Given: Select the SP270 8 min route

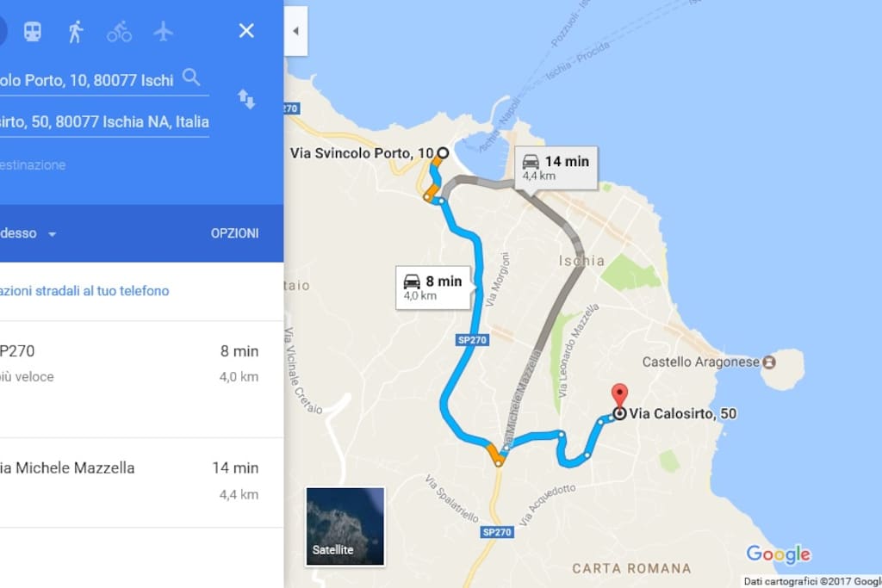Looking at the screenshot, I should click(x=141, y=380).
